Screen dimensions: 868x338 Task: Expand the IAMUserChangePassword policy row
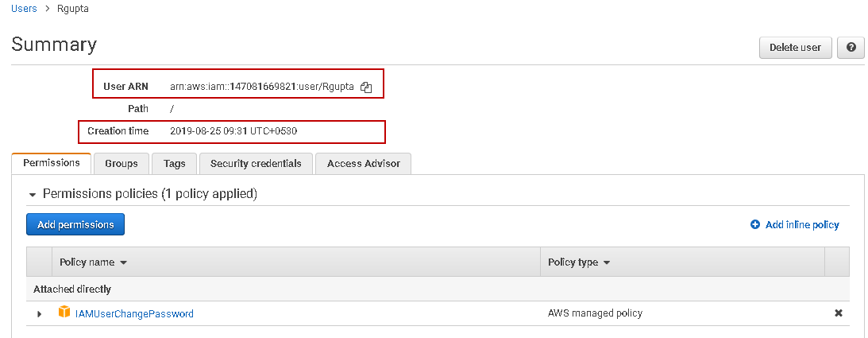[39, 314]
